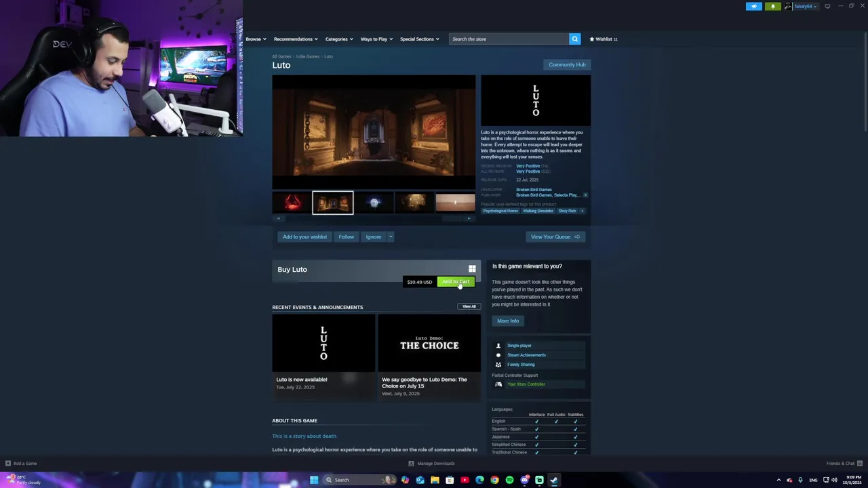
Task: Open Microsoft Edge from the taskbar
Action: (479, 480)
